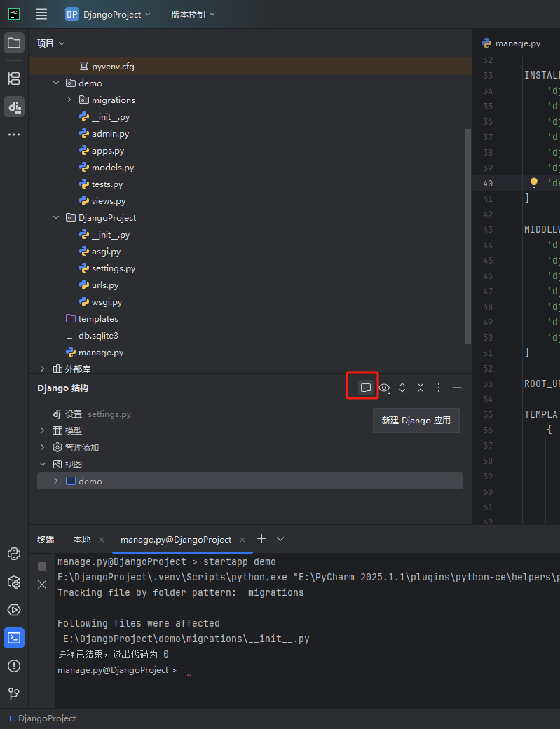Toggle the eye view options in Django structure
Image resolution: width=560 pixels, height=729 pixels.
tap(384, 387)
